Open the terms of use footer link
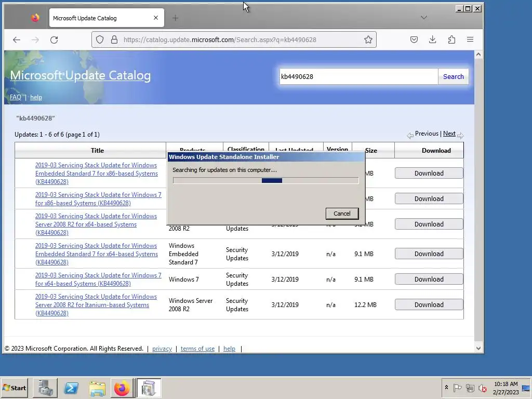532x399 pixels. [x=197, y=349]
